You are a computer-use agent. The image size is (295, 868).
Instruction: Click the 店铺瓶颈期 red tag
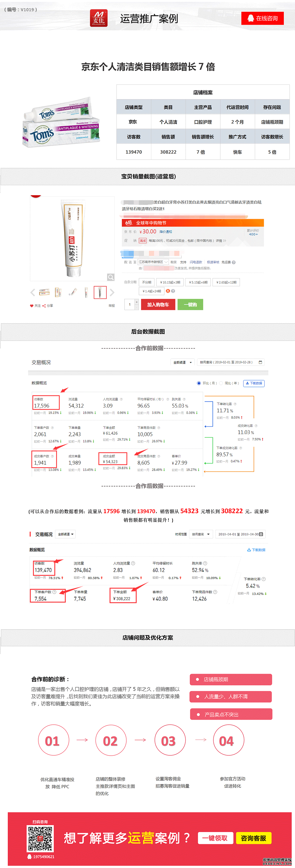(231, 679)
